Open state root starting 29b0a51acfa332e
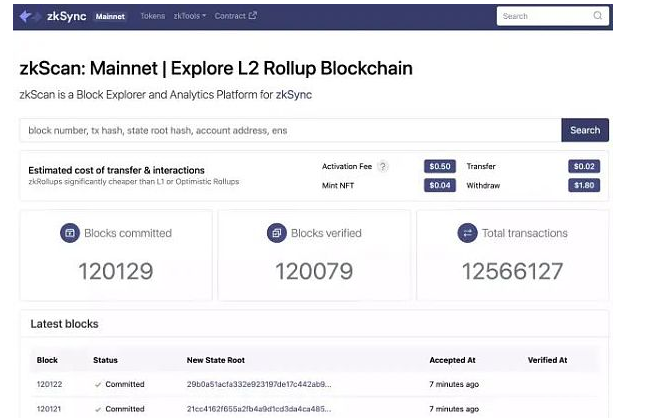Screen dimensions: 654x419 click(x=259, y=384)
